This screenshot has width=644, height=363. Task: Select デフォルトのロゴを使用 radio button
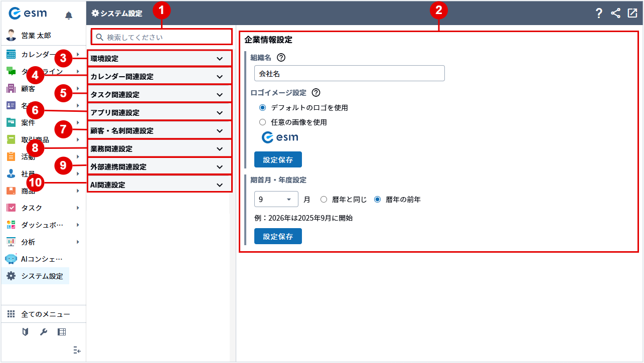point(262,107)
